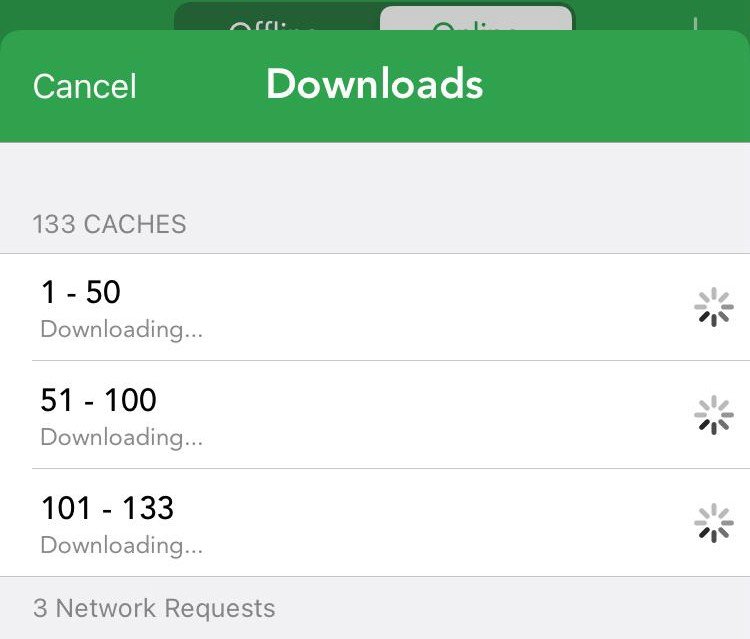Select the "1 - 50" download row title

pyautogui.click(x=80, y=292)
